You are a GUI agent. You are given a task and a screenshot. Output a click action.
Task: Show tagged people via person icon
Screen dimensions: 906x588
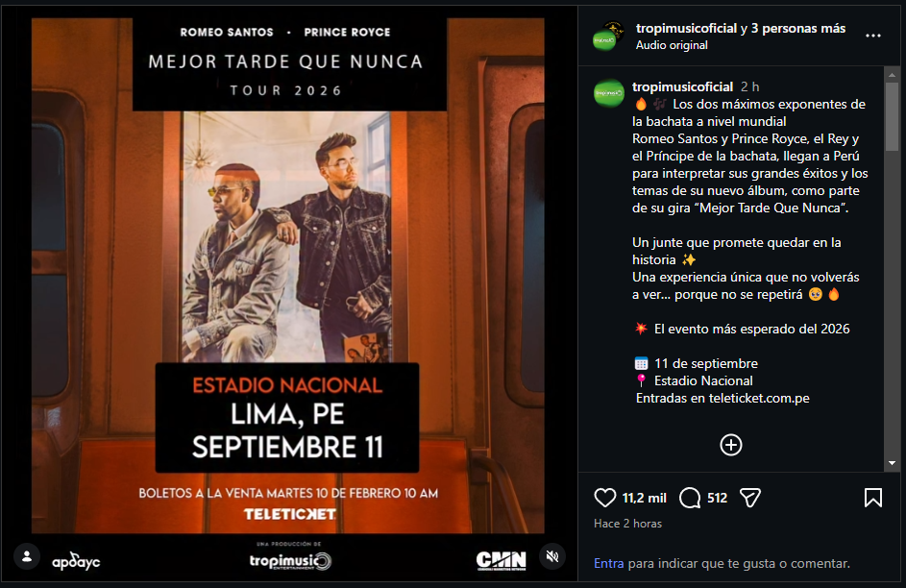pyautogui.click(x=27, y=557)
